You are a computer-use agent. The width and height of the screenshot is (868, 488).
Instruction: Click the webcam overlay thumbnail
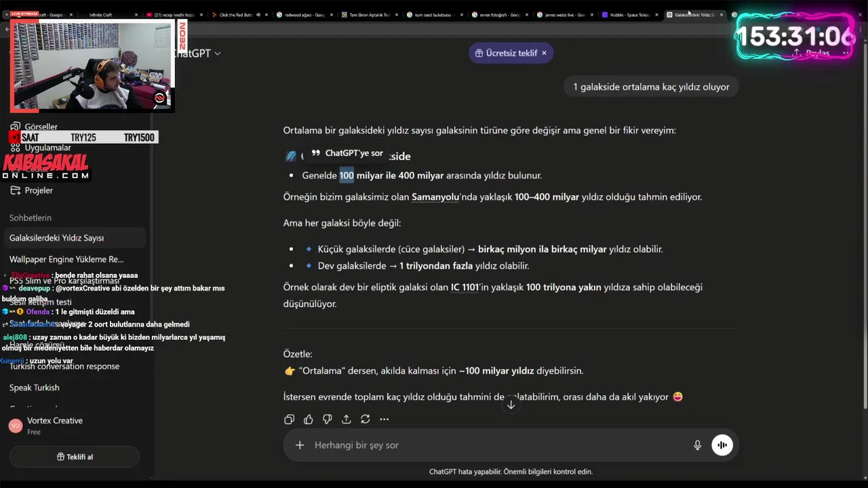92,66
